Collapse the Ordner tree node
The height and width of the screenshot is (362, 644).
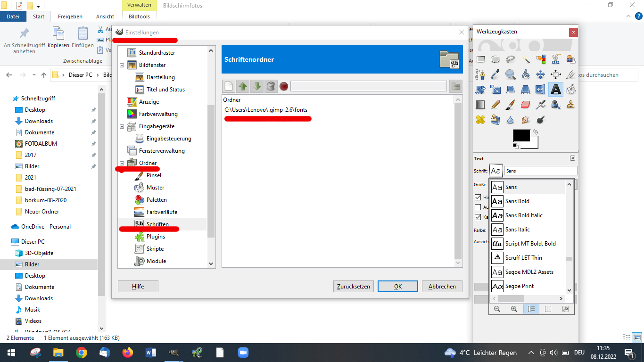[x=122, y=164]
